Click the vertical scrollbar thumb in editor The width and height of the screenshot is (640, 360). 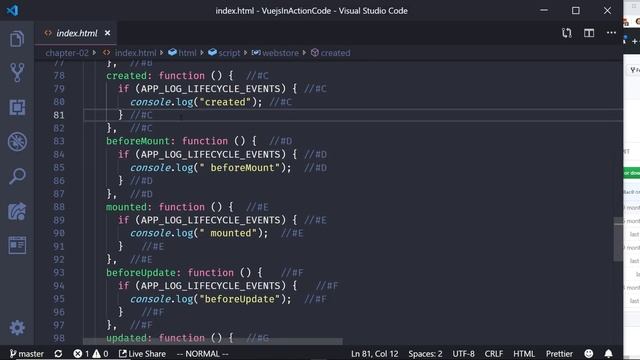(618, 240)
